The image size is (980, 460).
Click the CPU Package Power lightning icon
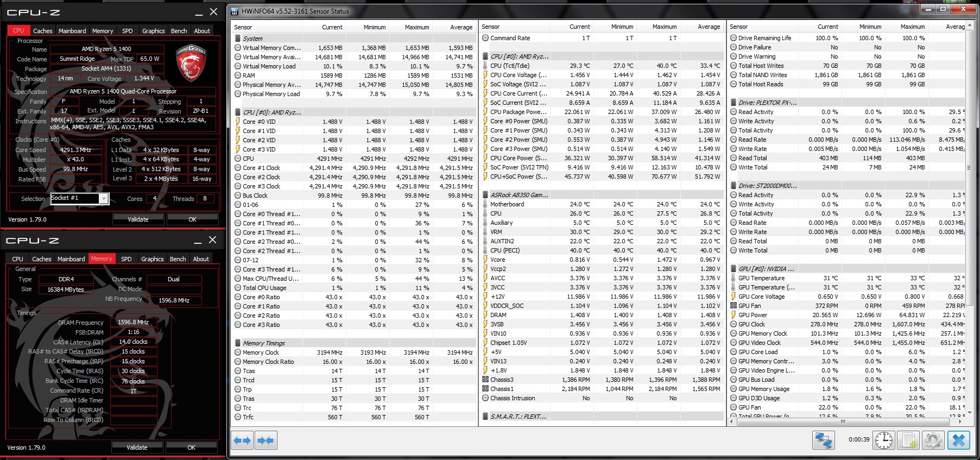(x=485, y=112)
